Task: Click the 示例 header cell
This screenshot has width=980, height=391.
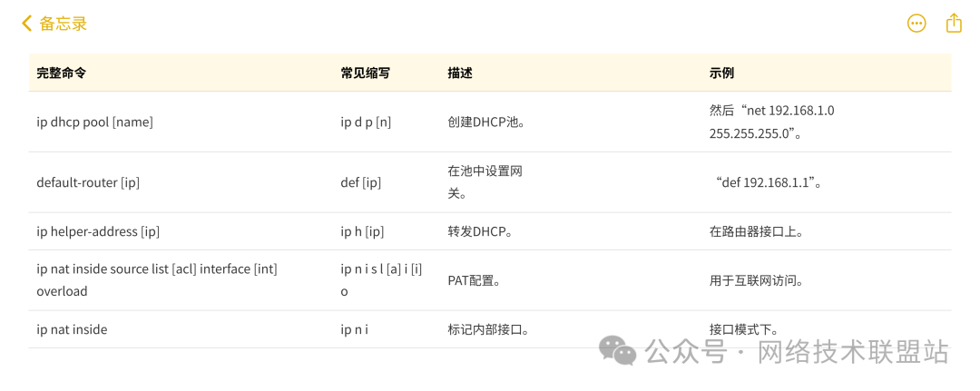Action: (x=721, y=73)
